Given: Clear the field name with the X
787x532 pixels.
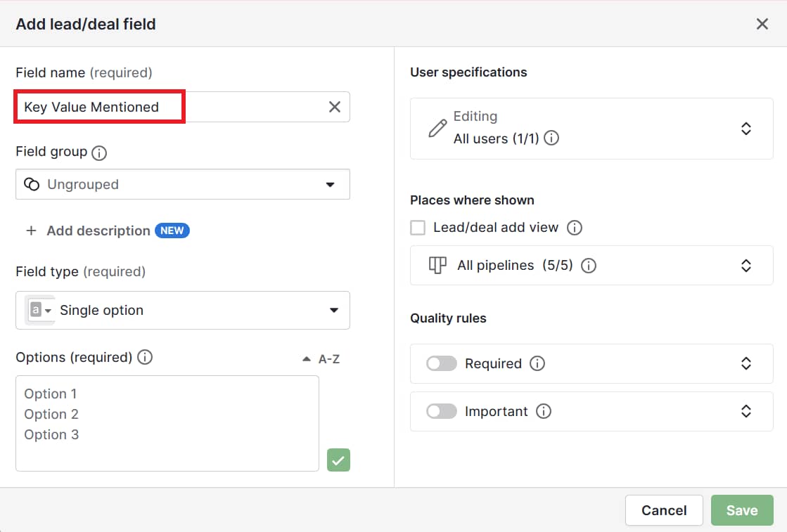Looking at the screenshot, I should coord(335,107).
